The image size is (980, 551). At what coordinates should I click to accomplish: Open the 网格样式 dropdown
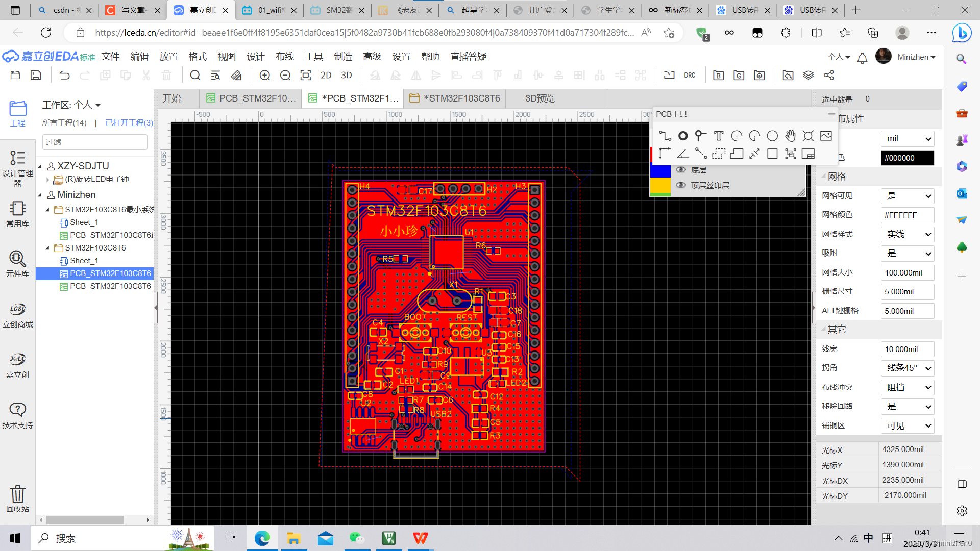coord(907,234)
